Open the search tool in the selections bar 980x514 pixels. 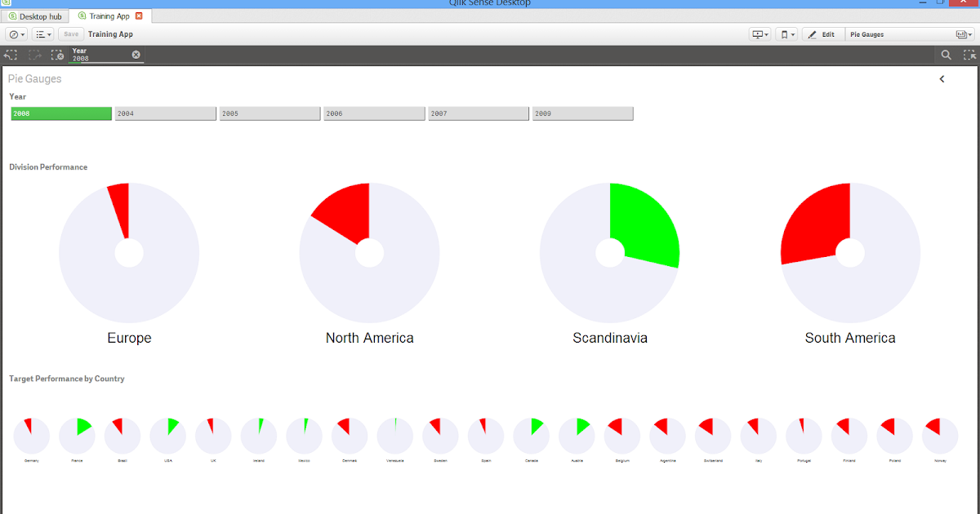(946, 55)
